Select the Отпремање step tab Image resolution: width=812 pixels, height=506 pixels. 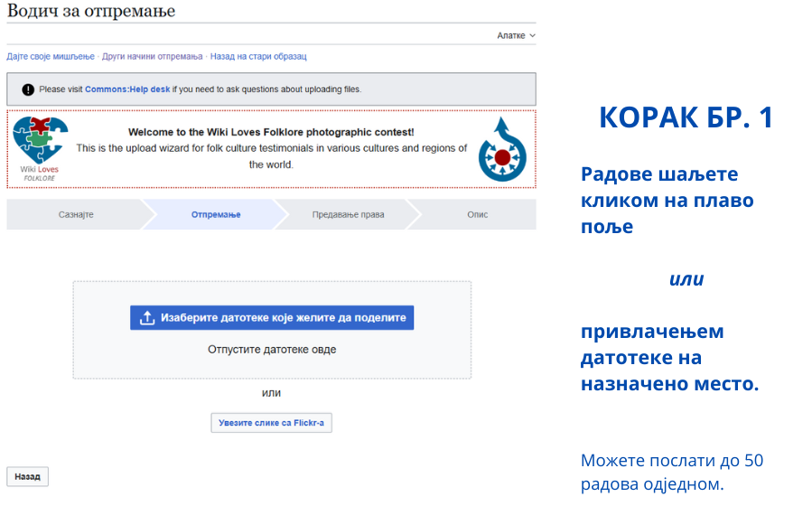pos(216,214)
